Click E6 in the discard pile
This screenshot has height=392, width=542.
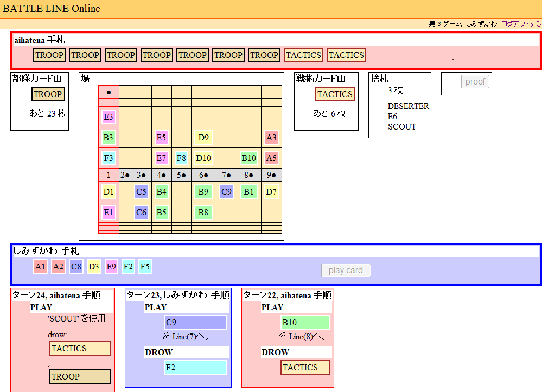pos(392,117)
